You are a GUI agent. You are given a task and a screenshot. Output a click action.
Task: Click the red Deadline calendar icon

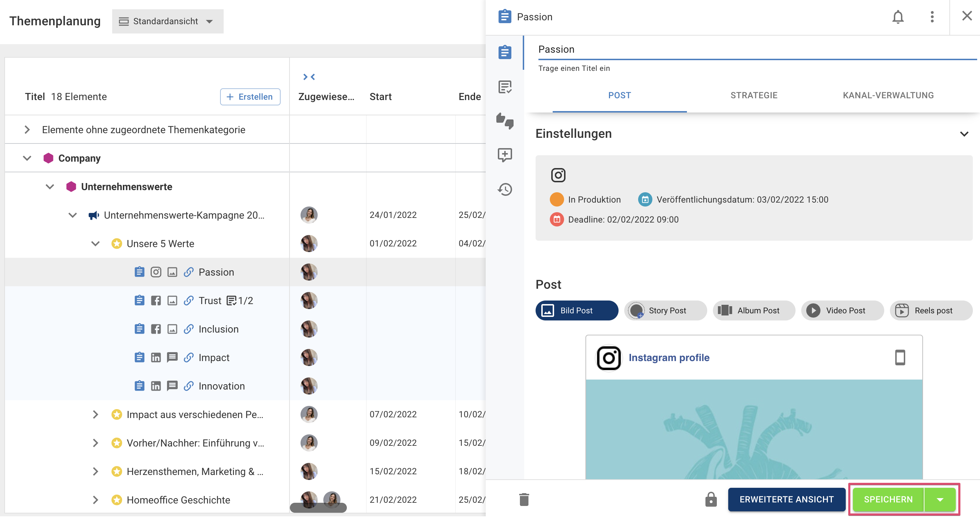pos(557,219)
